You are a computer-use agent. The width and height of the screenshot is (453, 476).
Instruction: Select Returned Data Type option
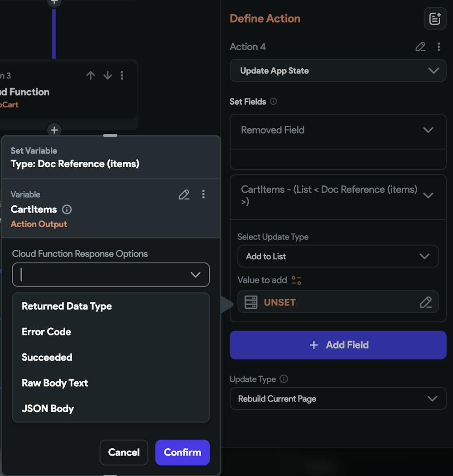pos(67,306)
